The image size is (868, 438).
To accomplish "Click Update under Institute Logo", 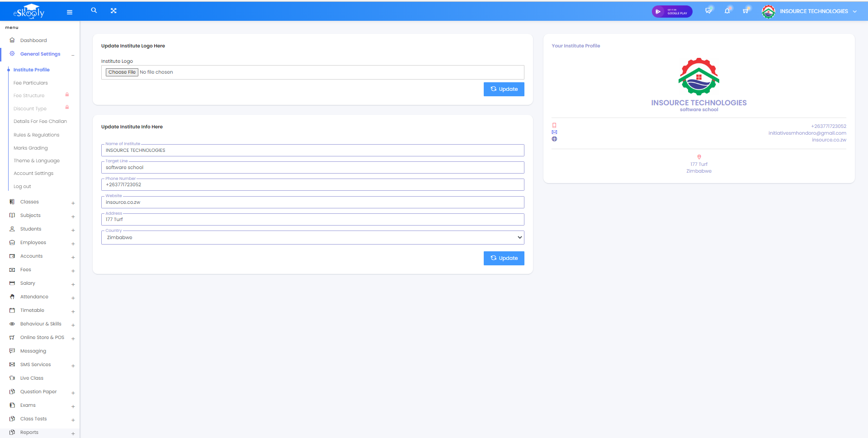I will [x=504, y=89].
